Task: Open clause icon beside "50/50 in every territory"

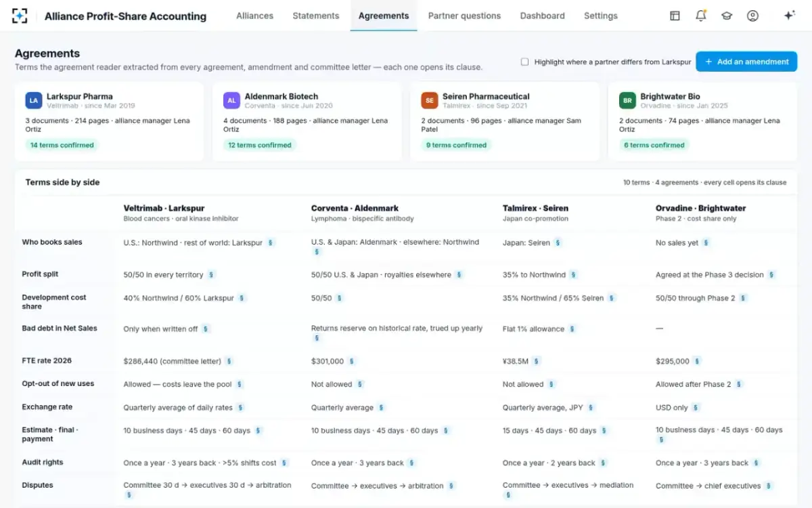Action: coord(211,275)
